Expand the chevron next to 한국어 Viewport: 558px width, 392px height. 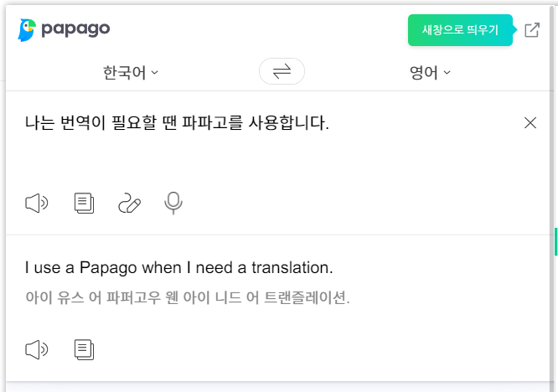(x=154, y=73)
